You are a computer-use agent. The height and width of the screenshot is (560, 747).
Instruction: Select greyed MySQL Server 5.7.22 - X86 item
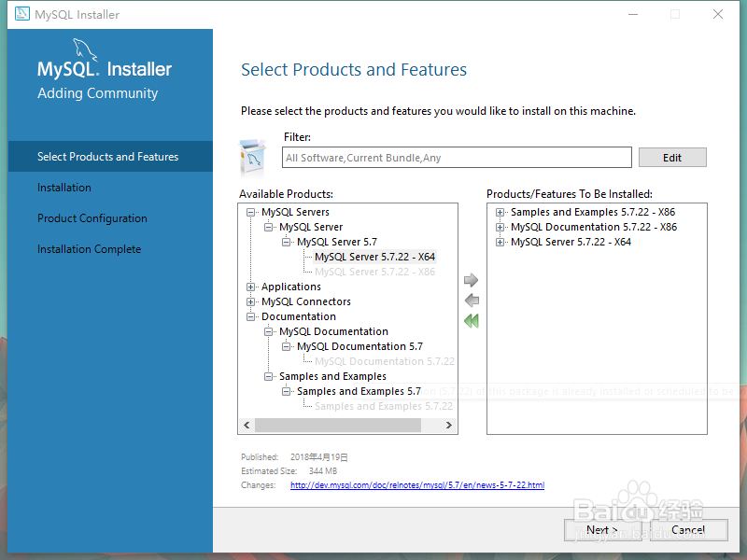pos(375,272)
